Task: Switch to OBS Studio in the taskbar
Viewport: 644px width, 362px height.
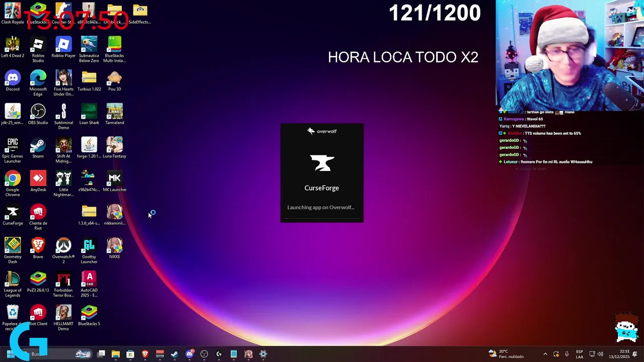Action: (204, 354)
